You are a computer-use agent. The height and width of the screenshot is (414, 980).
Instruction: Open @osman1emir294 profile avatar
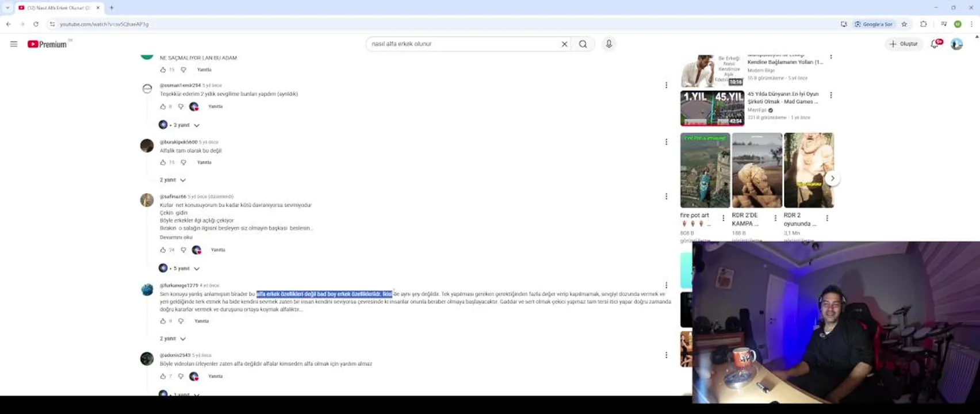(147, 89)
